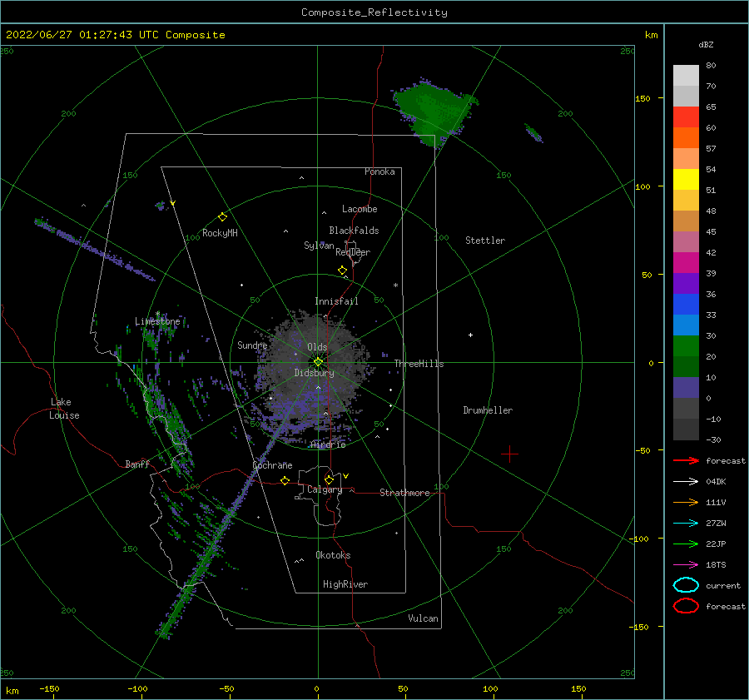
Task: Click the red 'forecast' ellipse icon
Action: coord(686,606)
